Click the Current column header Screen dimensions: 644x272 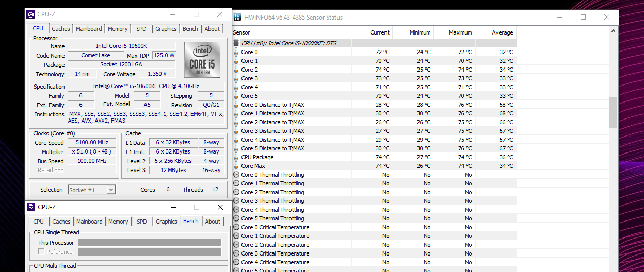[x=372, y=32]
